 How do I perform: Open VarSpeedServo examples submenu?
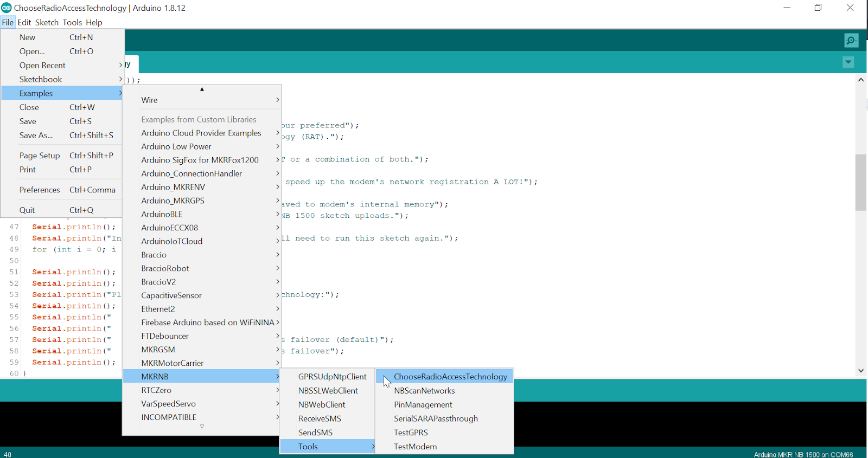coord(202,404)
